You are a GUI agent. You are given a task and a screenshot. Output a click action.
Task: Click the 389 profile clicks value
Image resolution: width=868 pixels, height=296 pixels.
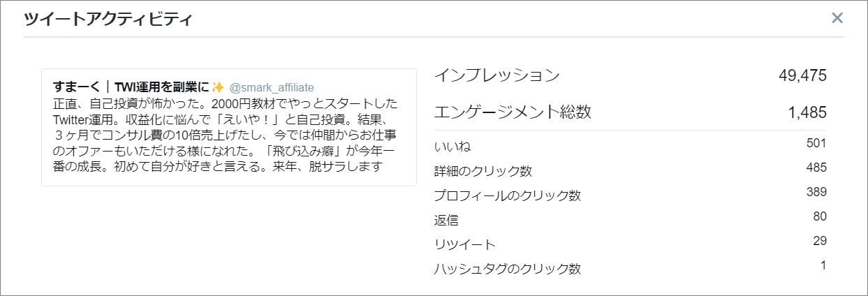click(816, 192)
